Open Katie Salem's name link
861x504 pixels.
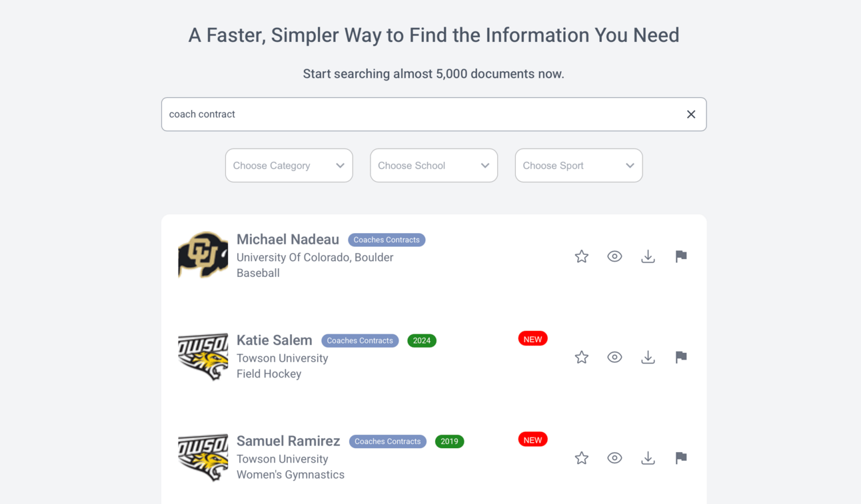pos(275,340)
